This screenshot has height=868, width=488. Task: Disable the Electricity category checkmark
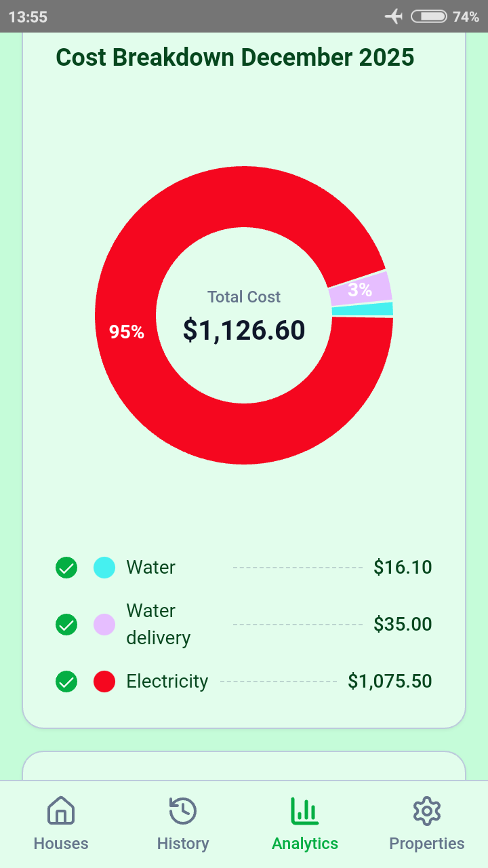coord(66,682)
